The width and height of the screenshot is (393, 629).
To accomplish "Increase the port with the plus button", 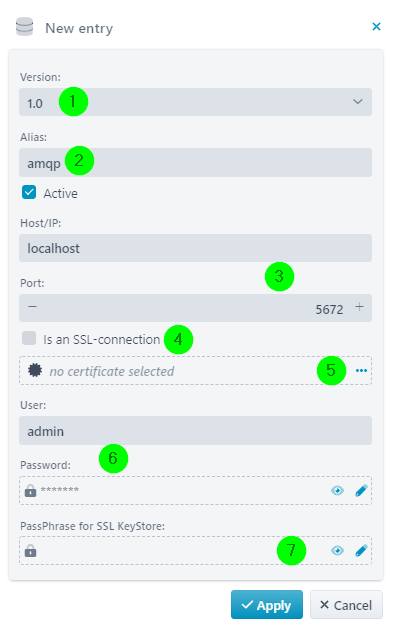I will point(359,307).
